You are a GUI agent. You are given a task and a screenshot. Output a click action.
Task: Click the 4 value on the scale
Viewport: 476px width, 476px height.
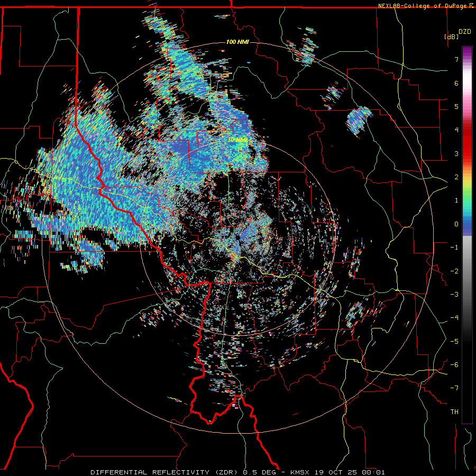tap(456, 130)
